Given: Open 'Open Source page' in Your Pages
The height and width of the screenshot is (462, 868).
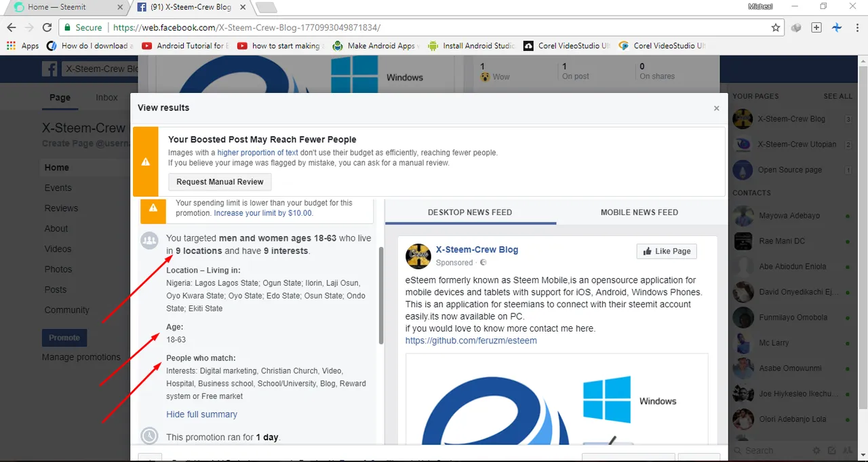Looking at the screenshot, I should pos(791,170).
